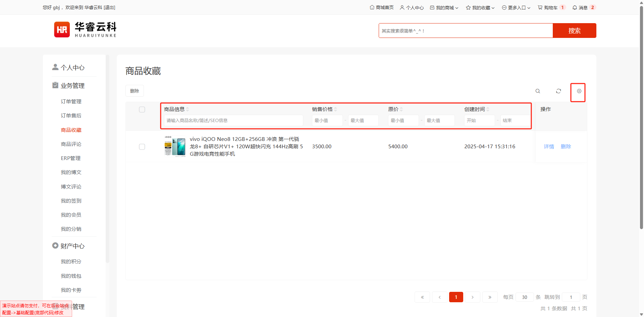The width and height of the screenshot is (644, 317).
Task: Select 商品评论 sidebar item
Action: pos(71,144)
